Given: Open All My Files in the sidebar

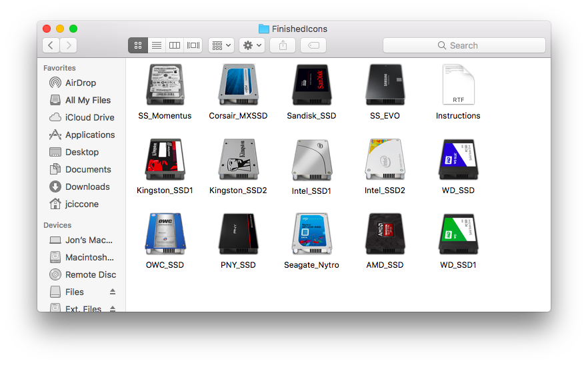Looking at the screenshot, I should [x=81, y=100].
